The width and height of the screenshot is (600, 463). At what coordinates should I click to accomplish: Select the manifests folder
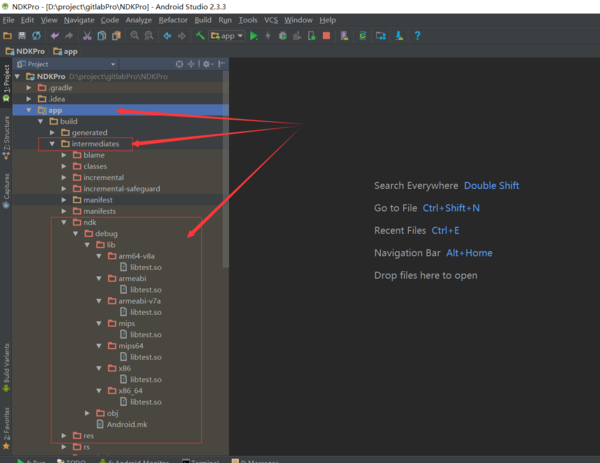pos(95,211)
